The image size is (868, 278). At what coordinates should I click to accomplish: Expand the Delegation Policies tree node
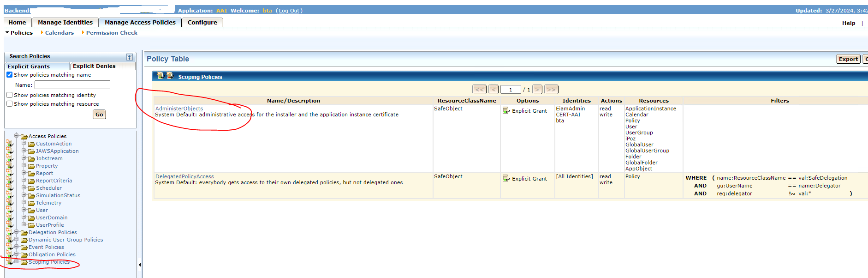17,232
